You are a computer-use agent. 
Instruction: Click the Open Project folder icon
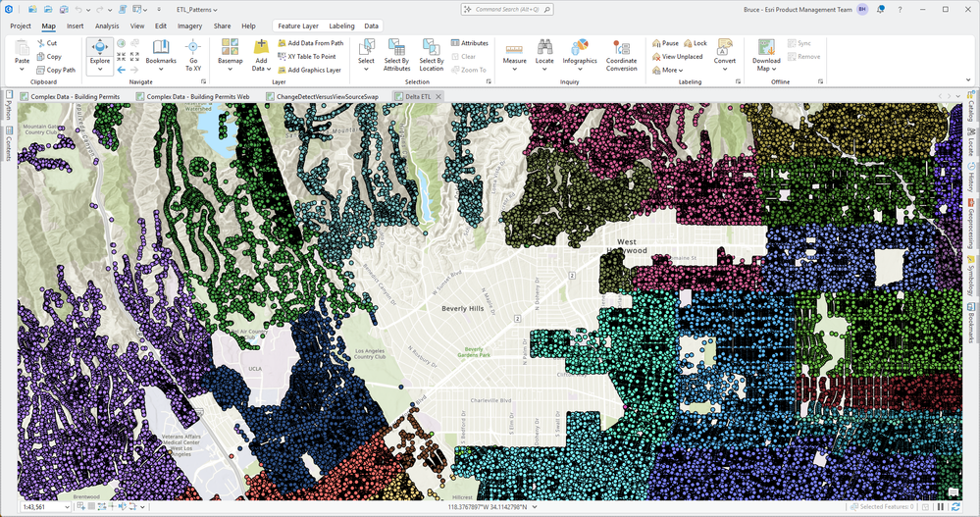[x=48, y=10]
